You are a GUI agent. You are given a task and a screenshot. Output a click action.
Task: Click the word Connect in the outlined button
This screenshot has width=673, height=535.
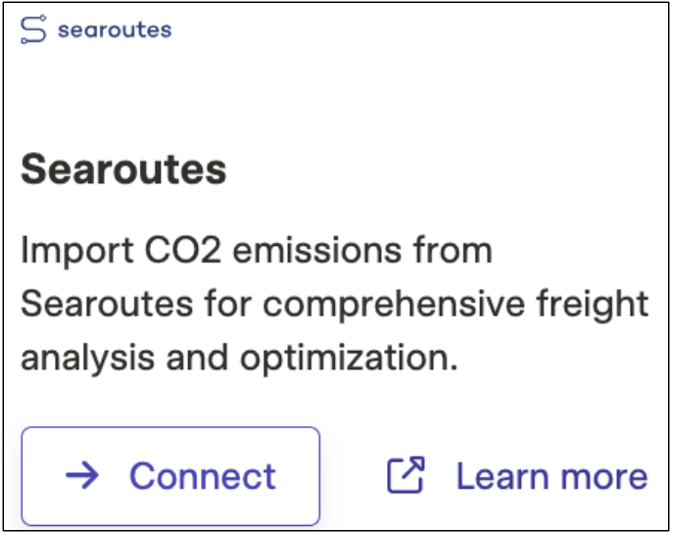[x=203, y=476]
